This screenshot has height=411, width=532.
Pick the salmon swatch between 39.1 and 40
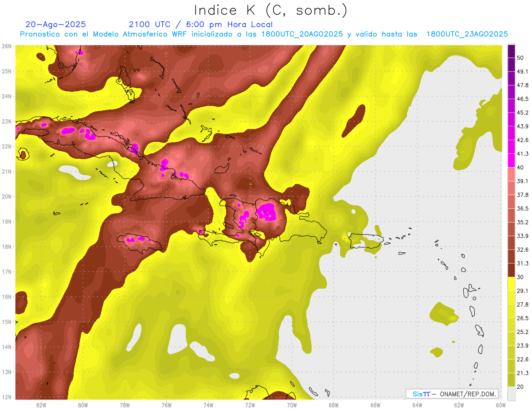click(511, 174)
